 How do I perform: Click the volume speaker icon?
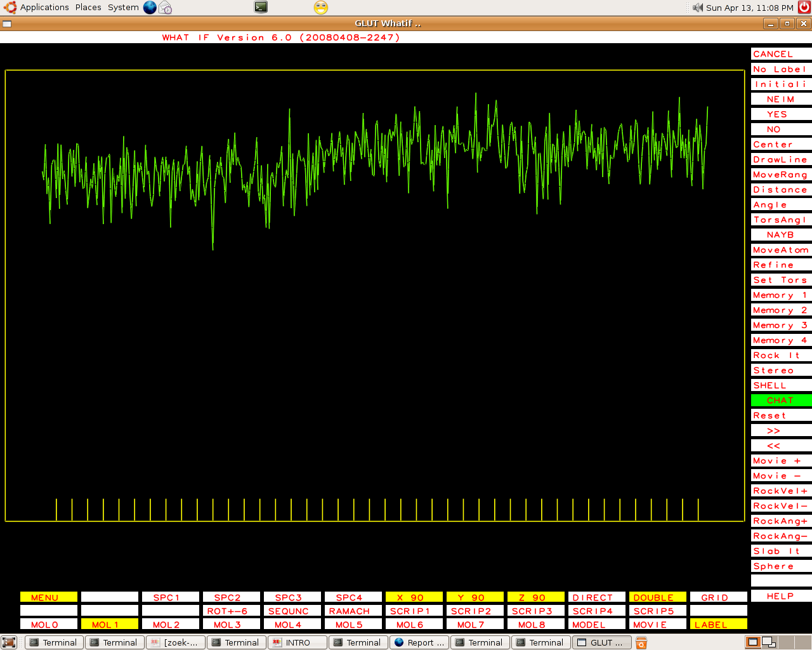[698, 8]
